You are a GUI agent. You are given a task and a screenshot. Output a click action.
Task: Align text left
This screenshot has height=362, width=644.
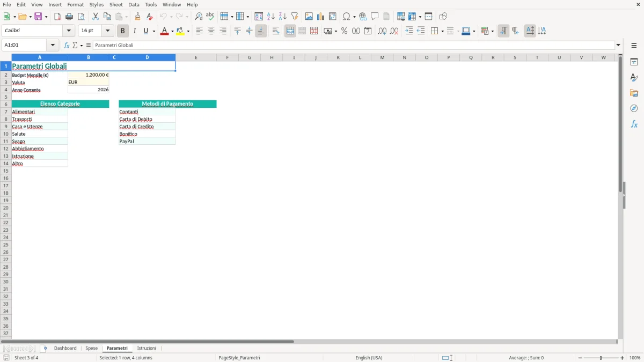[199, 31]
